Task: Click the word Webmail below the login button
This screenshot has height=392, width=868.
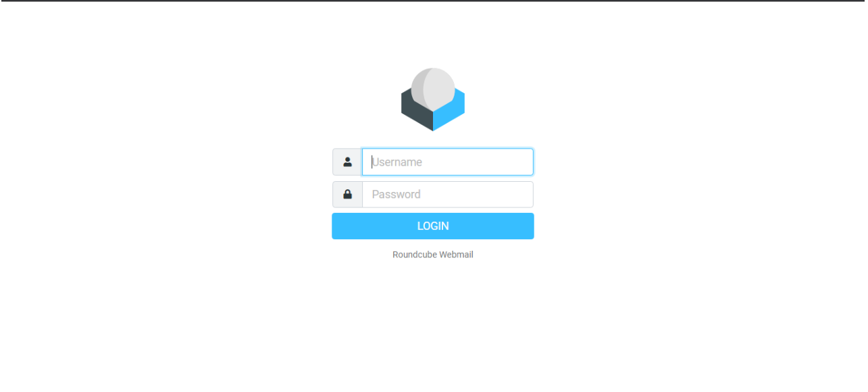Action: click(457, 255)
